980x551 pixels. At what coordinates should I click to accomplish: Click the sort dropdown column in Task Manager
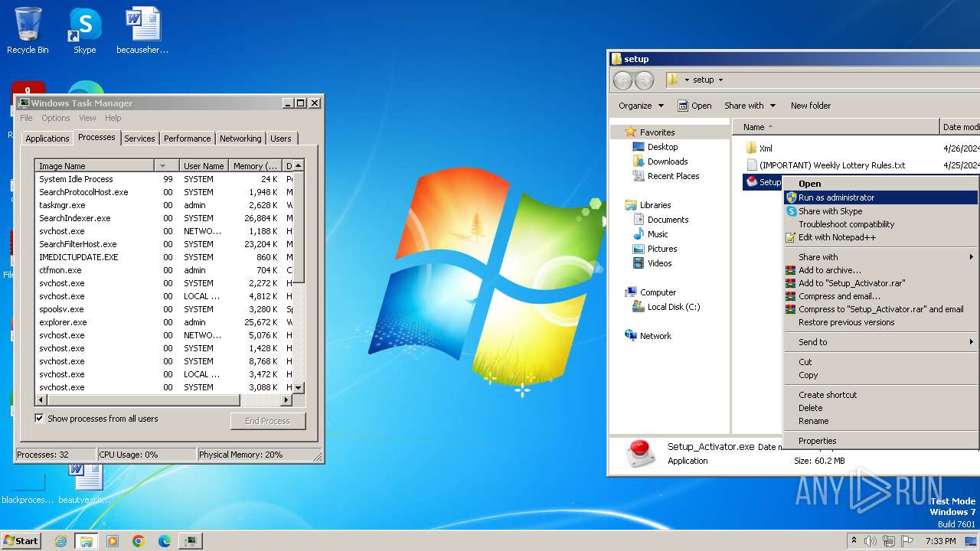[166, 166]
